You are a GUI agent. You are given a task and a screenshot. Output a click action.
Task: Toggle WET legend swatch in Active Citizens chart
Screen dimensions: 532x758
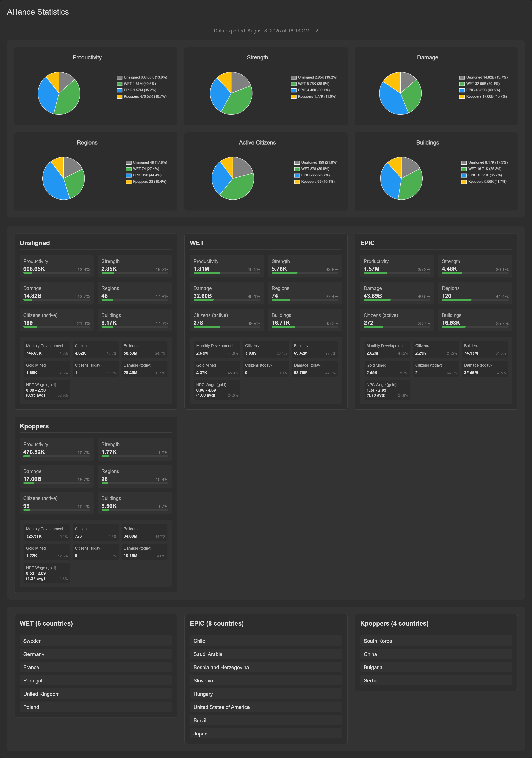pyautogui.click(x=297, y=169)
